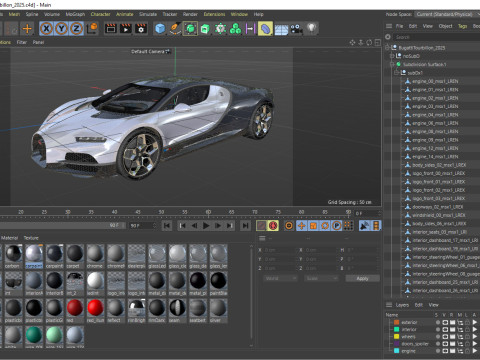The width and height of the screenshot is (480, 360).
Task: Click the MoGraph Cloner icon
Action: [220, 29]
